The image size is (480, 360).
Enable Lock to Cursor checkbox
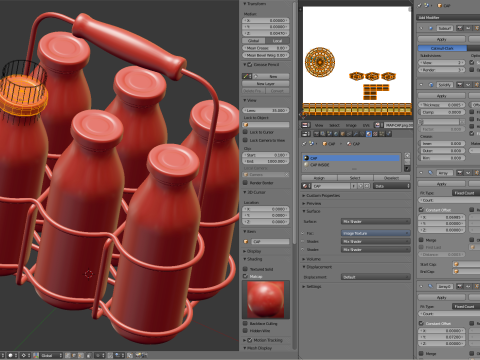tap(245, 132)
